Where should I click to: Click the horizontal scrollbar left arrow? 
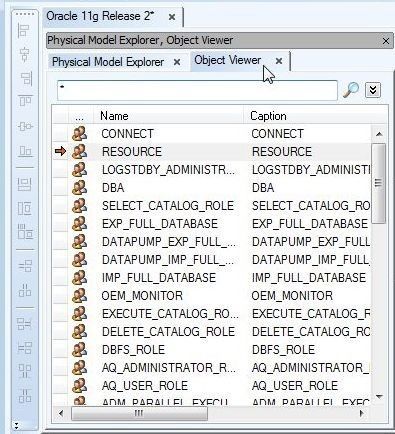[61, 413]
